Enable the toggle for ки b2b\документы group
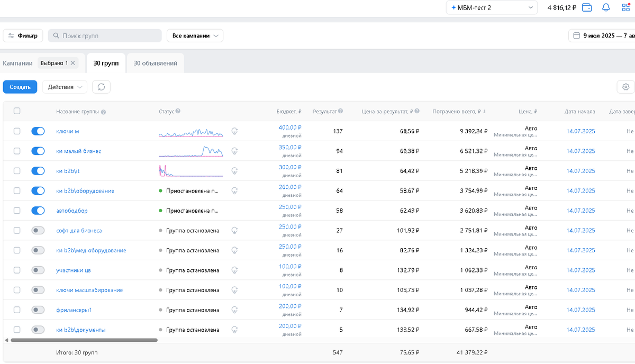635x364 pixels. tap(38, 330)
